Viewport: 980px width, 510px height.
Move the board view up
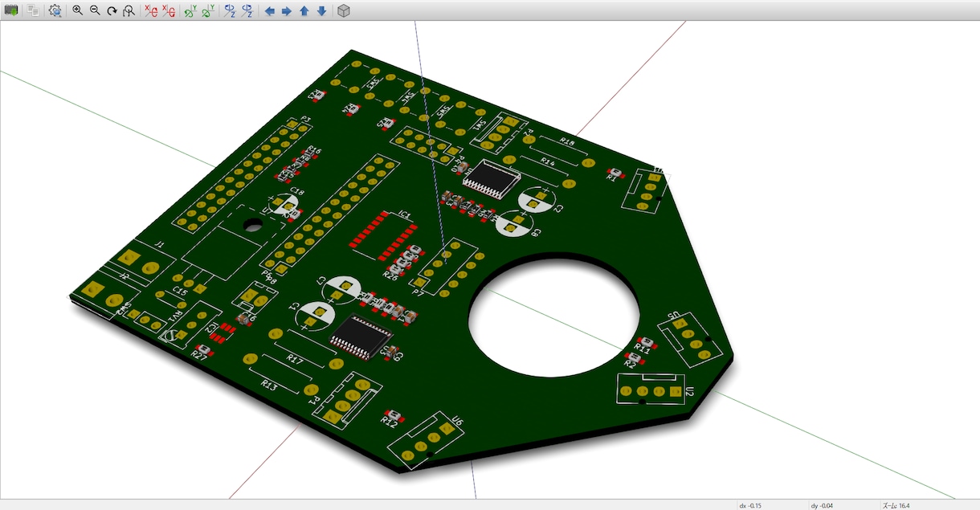coord(304,10)
